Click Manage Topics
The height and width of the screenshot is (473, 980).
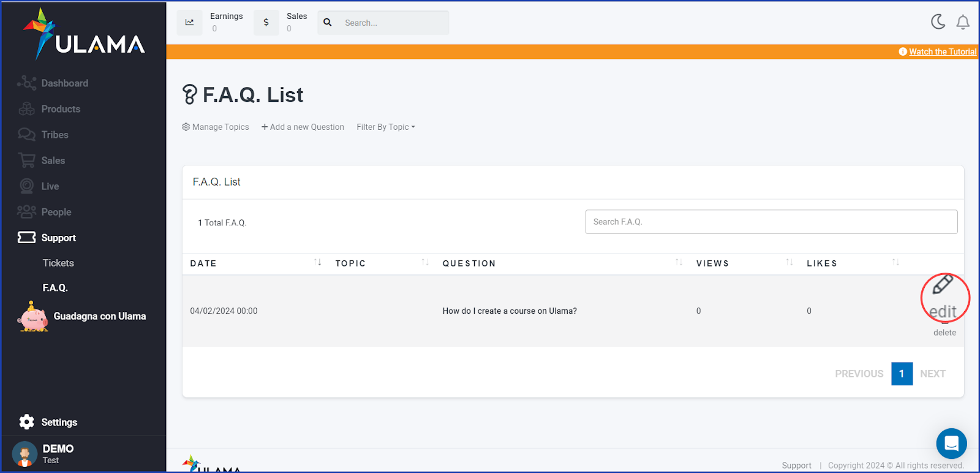tap(216, 127)
